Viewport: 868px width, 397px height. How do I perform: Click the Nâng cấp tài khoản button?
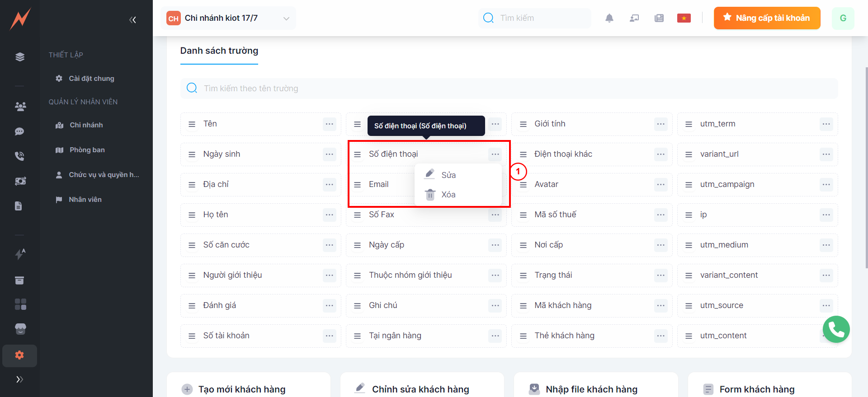(767, 18)
